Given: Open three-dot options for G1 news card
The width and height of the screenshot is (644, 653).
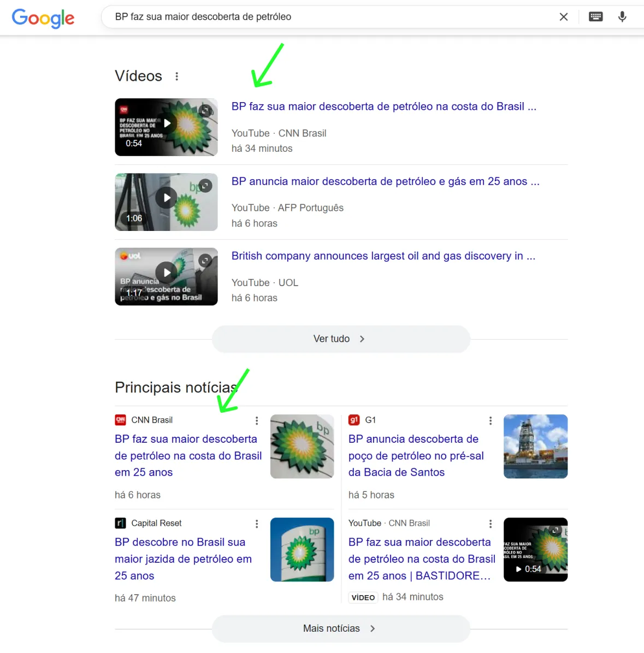Looking at the screenshot, I should click(x=491, y=420).
